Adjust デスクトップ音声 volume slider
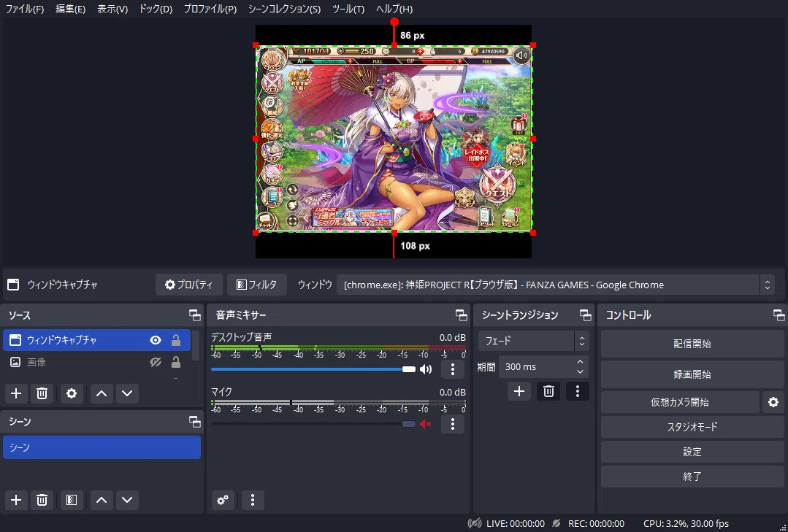Screen dimensions: 788x532 313,369
